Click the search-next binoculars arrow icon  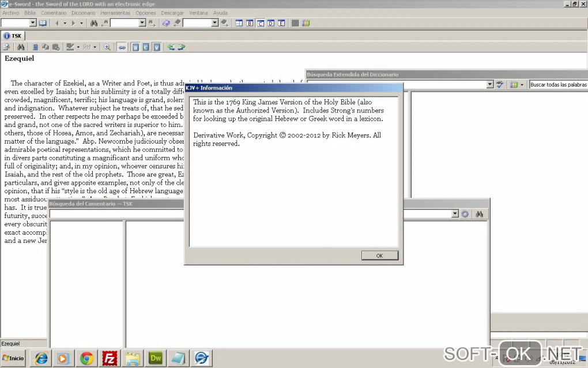pyautogui.click(x=152, y=23)
